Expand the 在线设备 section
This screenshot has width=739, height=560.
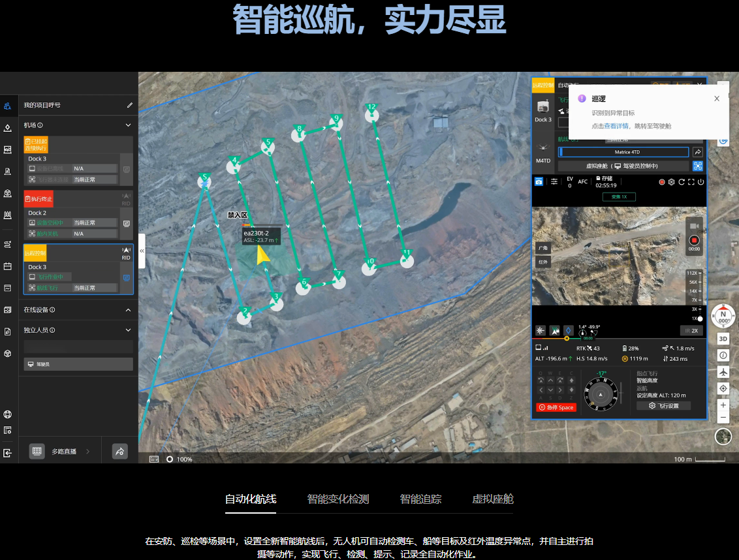128,310
